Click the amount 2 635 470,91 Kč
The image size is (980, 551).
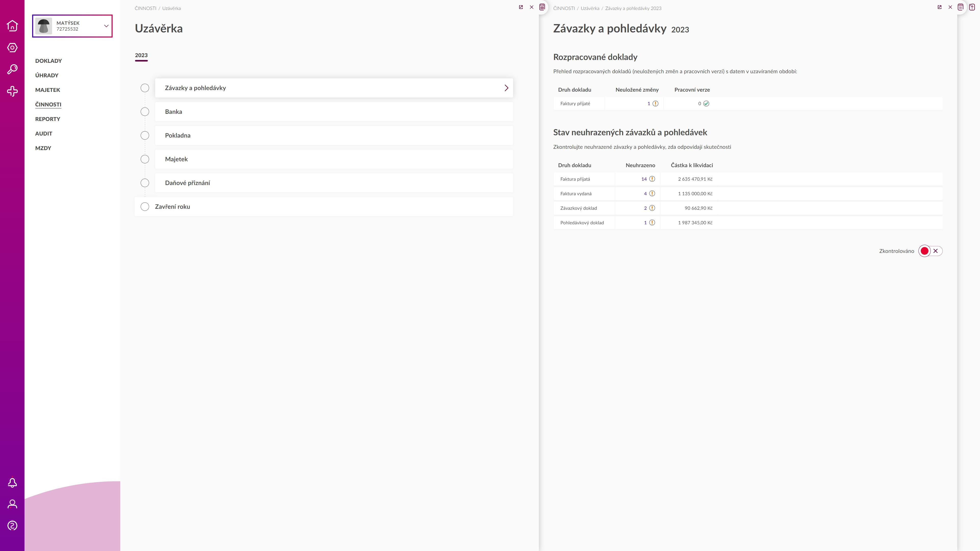tap(695, 179)
